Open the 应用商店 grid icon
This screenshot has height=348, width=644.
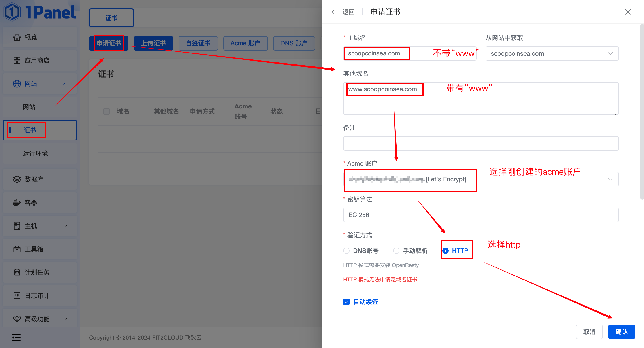pos(17,60)
